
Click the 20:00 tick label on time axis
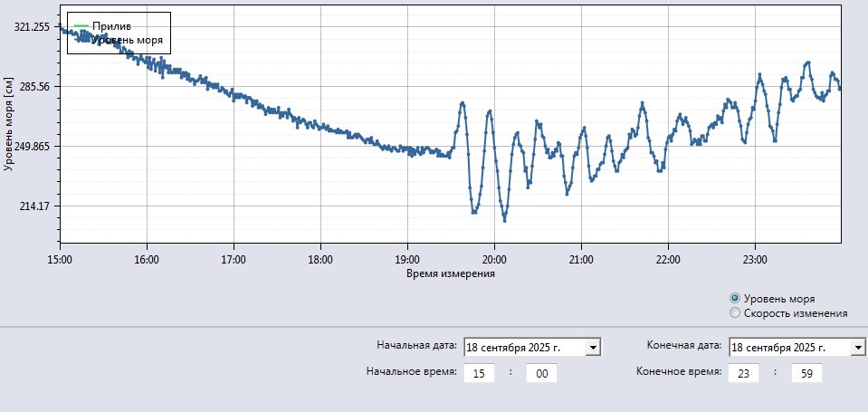coord(494,258)
